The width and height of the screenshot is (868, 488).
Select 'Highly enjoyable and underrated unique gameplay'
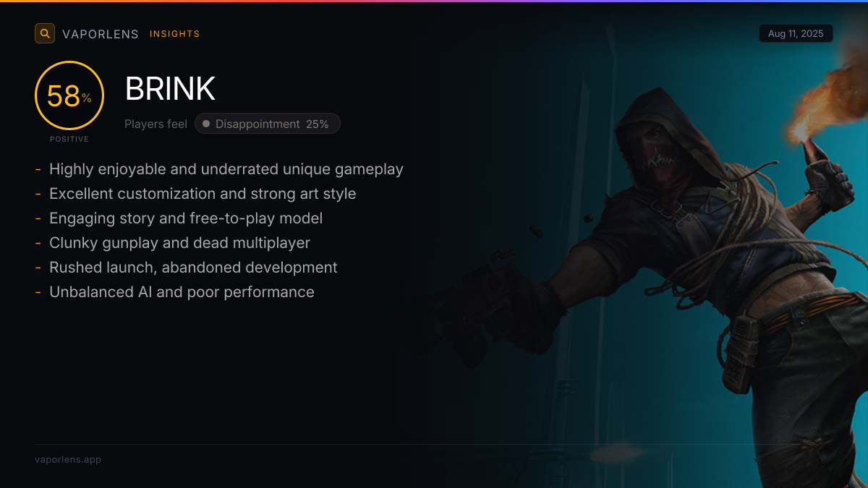[226, 169]
